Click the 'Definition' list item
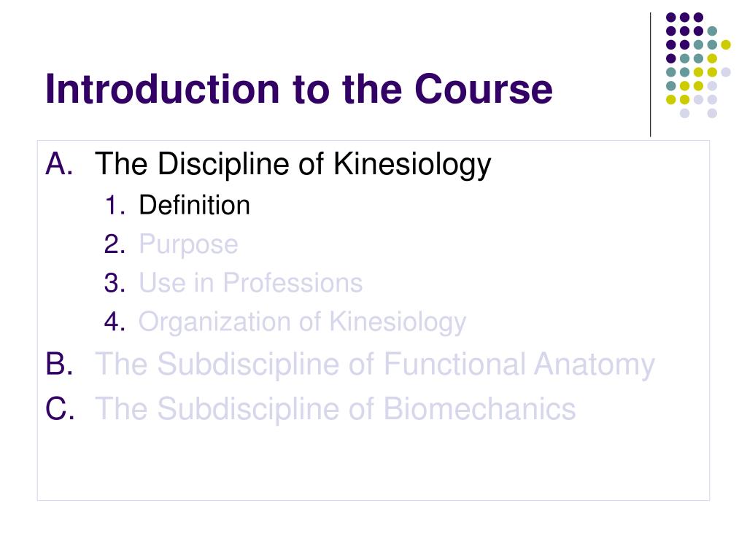Screen dimensions: 747x560 tap(194, 205)
